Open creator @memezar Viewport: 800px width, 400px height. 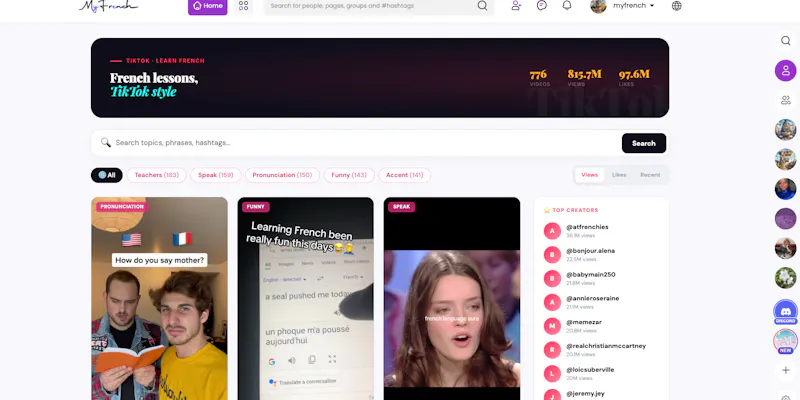click(x=584, y=322)
